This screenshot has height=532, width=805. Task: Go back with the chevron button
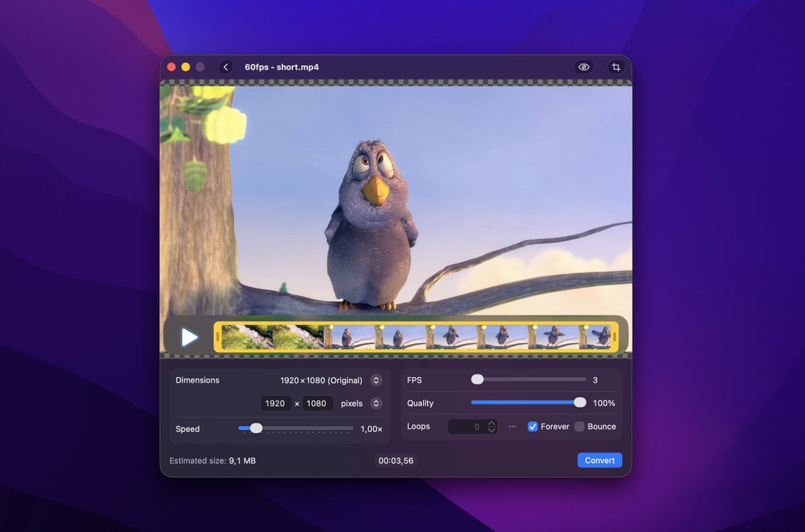pos(226,67)
